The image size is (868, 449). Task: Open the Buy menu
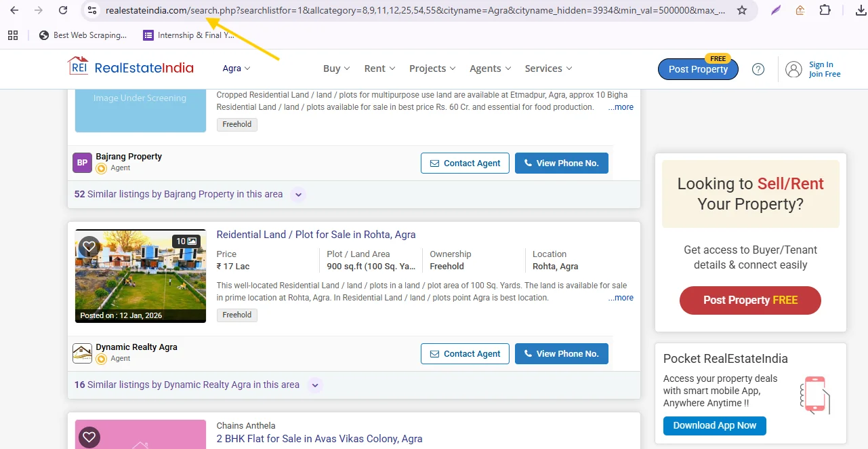[336, 68]
